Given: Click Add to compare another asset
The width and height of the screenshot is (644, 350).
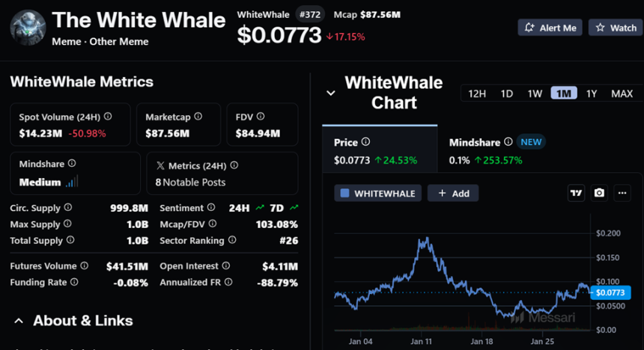Looking at the screenshot, I should click(453, 193).
